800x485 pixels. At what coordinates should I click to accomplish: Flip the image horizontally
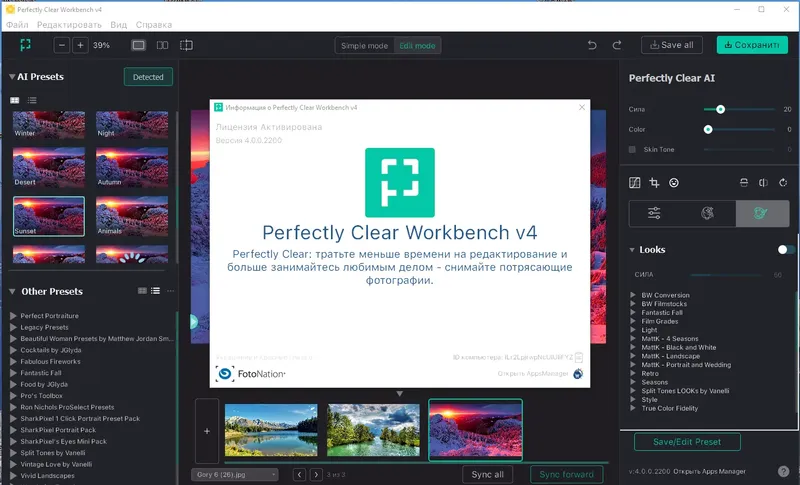pyautogui.click(x=763, y=183)
